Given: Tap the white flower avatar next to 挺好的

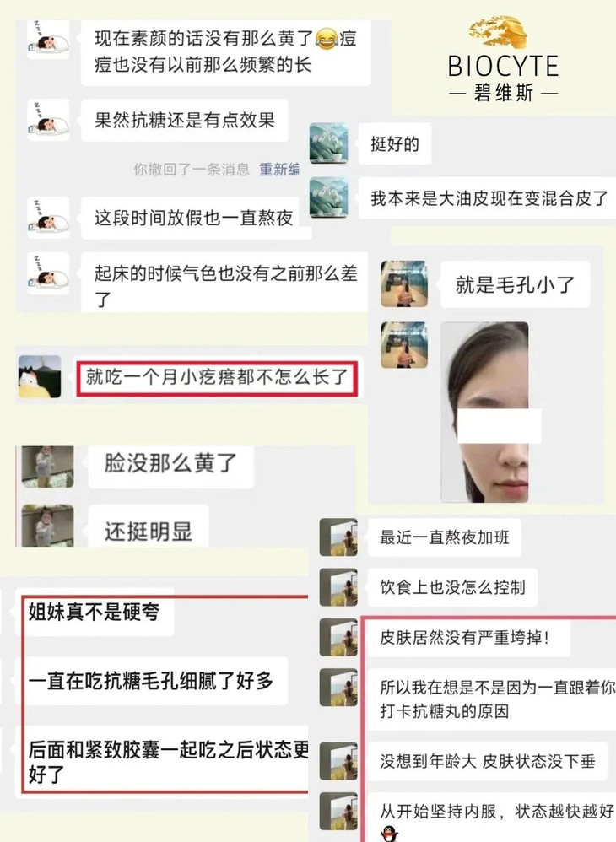Looking at the screenshot, I should coord(329,143).
